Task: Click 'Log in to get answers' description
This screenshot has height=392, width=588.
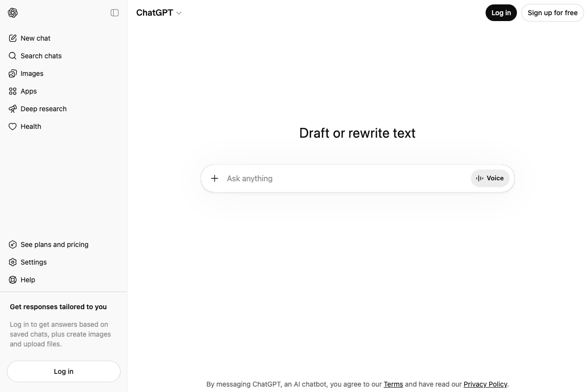Action: click(x=60, y=334)
